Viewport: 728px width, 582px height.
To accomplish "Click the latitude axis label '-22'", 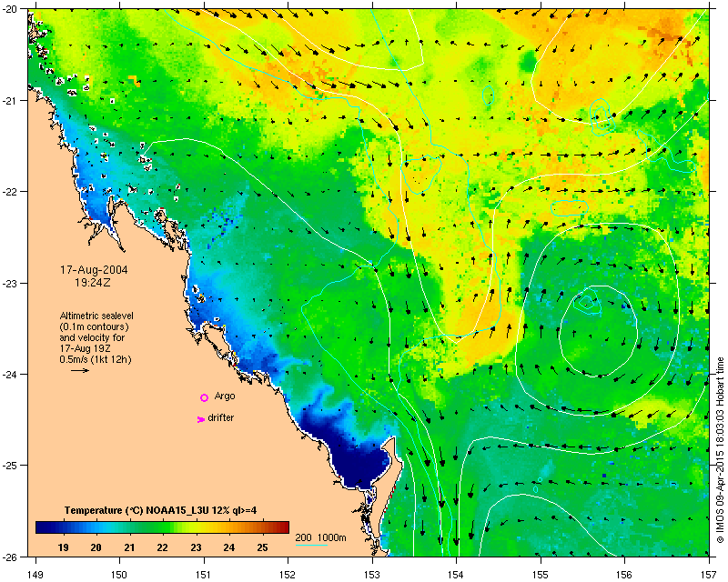I will (11, 192).
